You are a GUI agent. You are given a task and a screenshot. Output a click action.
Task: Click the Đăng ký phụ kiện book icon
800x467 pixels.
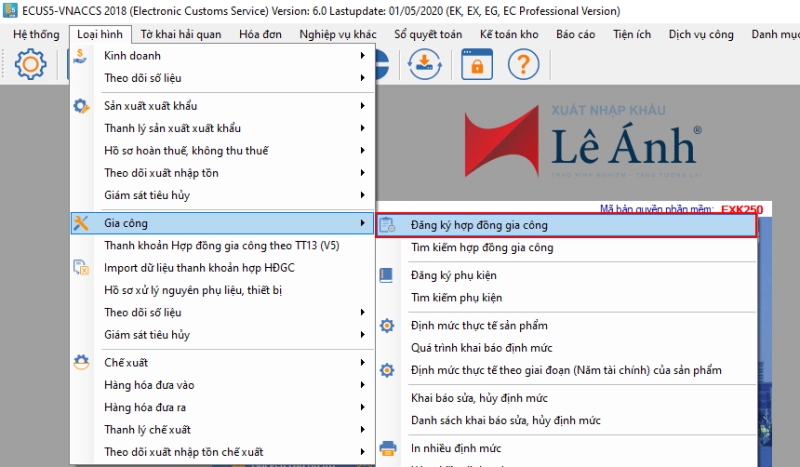[x=388, y=275]
